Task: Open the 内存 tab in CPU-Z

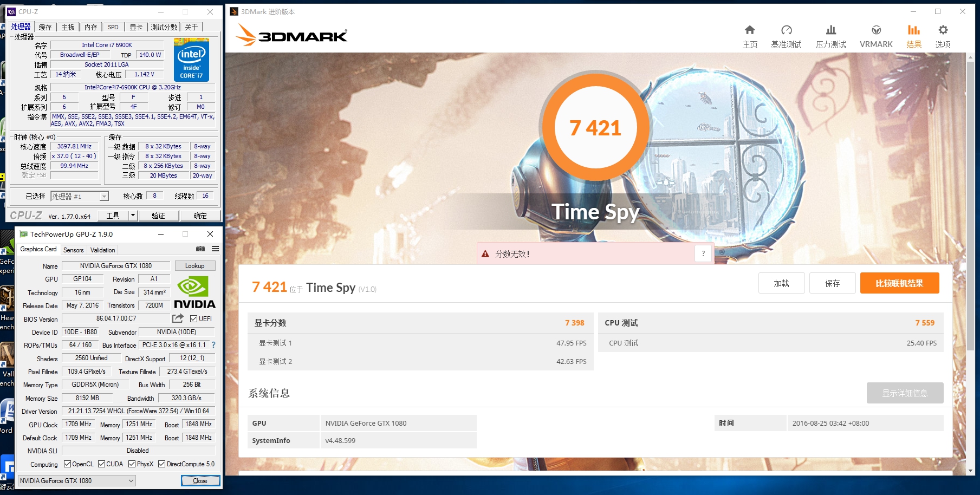Action: pyautogui.click(x=90, y=26)
